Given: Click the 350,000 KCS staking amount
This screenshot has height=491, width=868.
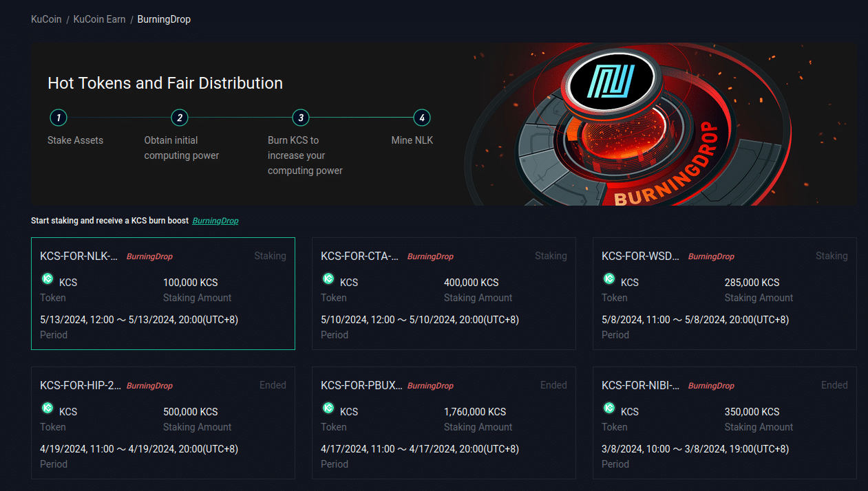Looking at the screenshot, I should point(752,412).
